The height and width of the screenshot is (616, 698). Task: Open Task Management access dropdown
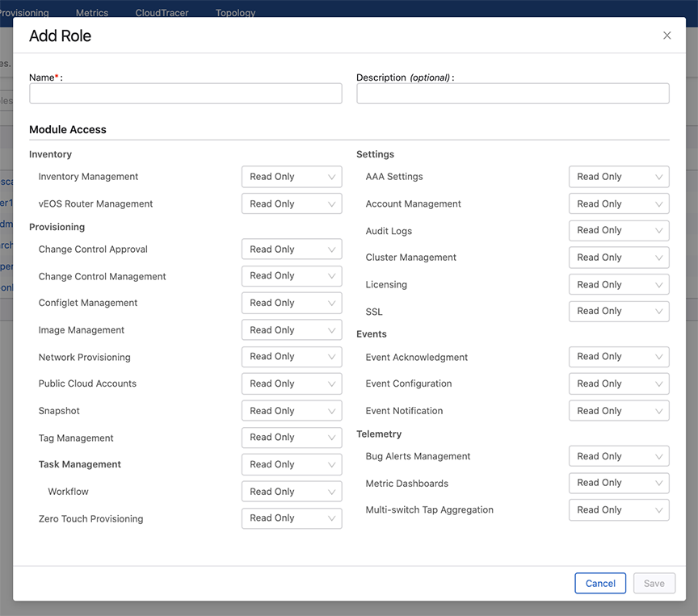[x=292, y=464]
